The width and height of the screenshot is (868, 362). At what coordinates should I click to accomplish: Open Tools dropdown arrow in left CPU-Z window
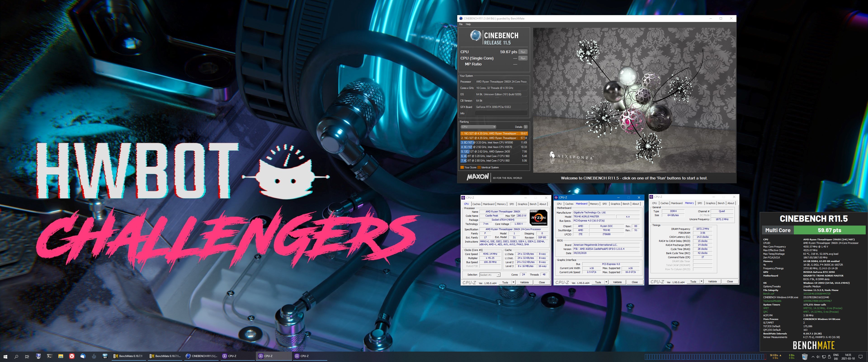(513, 282)
